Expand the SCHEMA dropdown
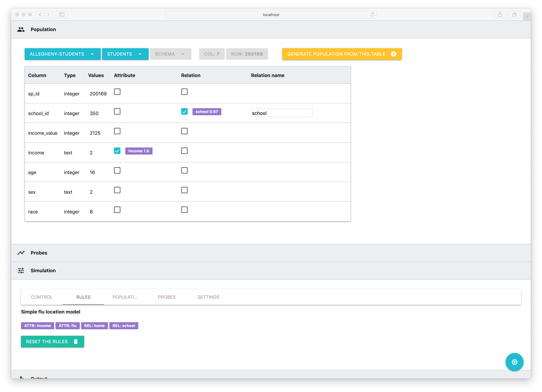The height and width of the screenshot is (392, 542). click(x=170, y=54)
